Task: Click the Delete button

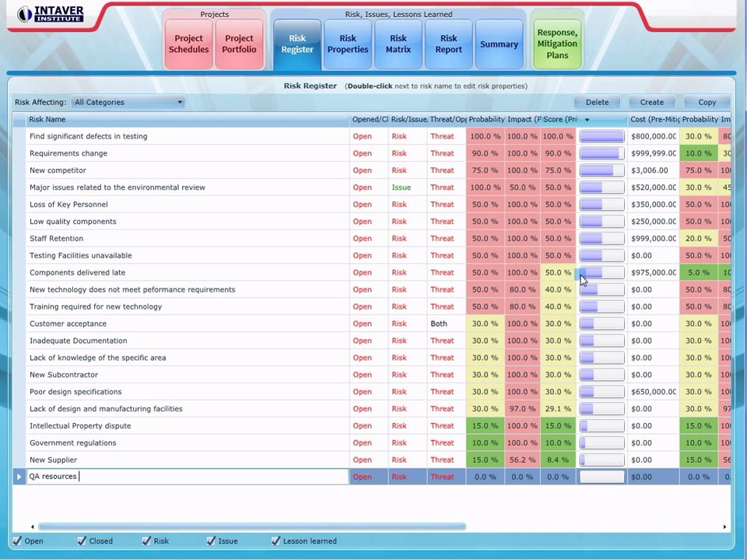Action: click(x=598, y=102)
